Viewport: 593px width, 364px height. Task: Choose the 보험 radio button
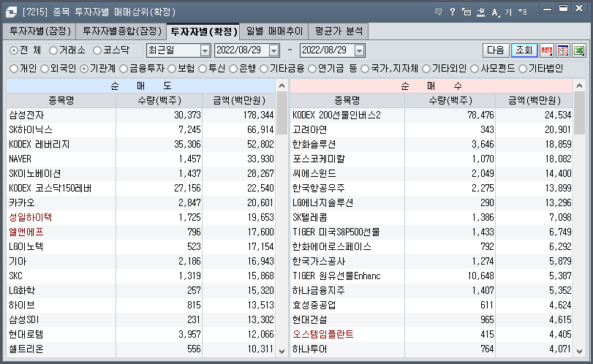(172, 69)
